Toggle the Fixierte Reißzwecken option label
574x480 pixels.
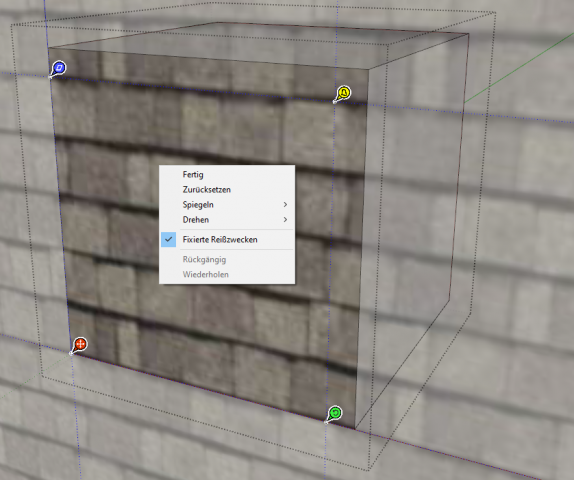point(220,239)
